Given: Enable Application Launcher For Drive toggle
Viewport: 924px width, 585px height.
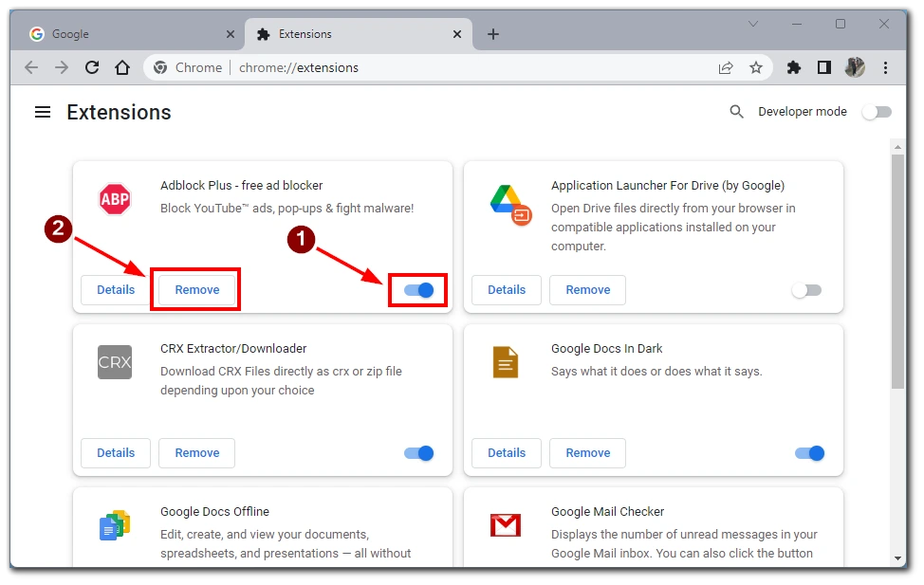Looking at the screenshot, I should (806, 290).
